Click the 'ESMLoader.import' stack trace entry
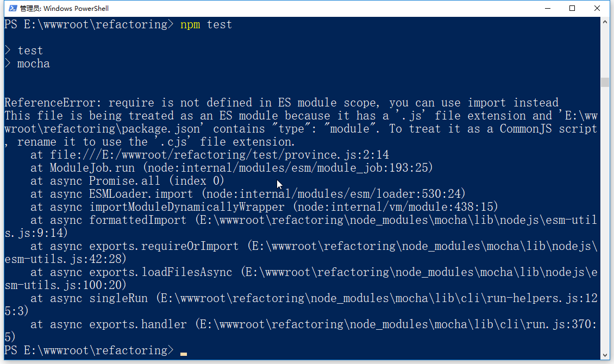 point(141,194)
